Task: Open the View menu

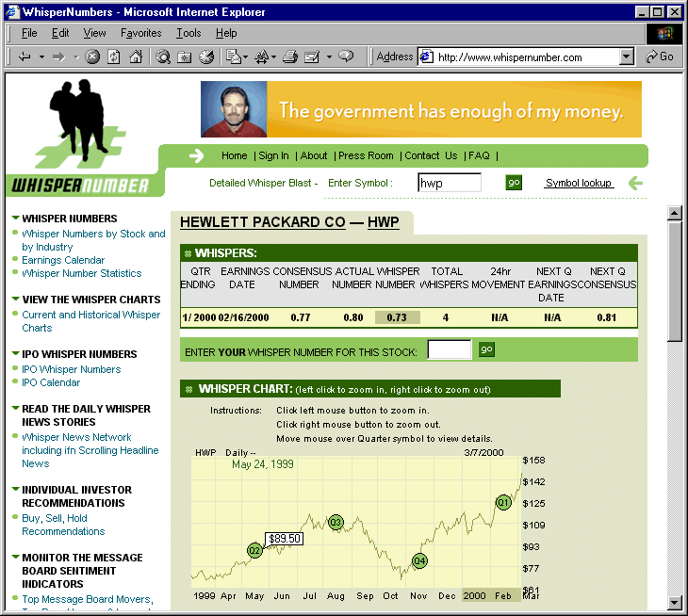Action: (94, 33)
